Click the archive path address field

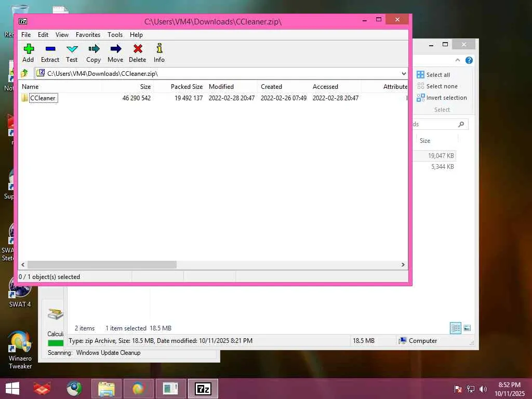tap(217, 73)
